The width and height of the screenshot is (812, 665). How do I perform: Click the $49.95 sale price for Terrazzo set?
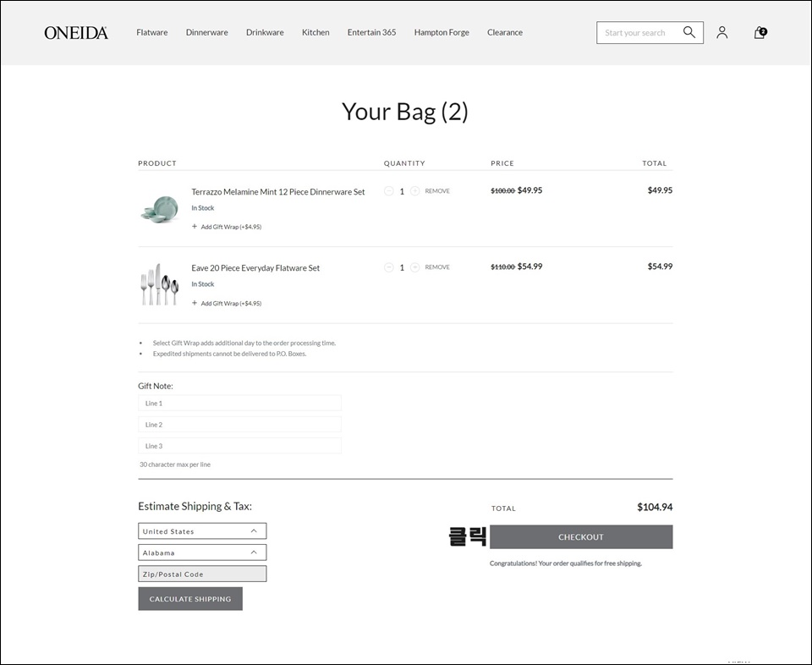[x=529, y=190]
